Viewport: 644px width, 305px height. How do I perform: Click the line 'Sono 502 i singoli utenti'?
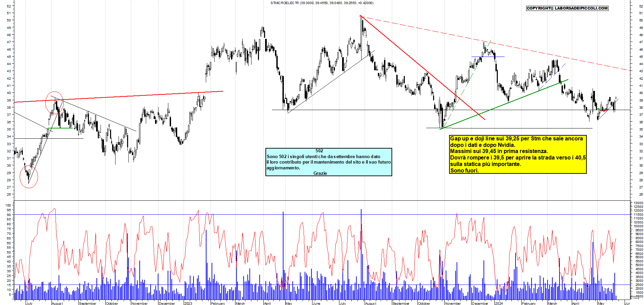coord(323,156)
